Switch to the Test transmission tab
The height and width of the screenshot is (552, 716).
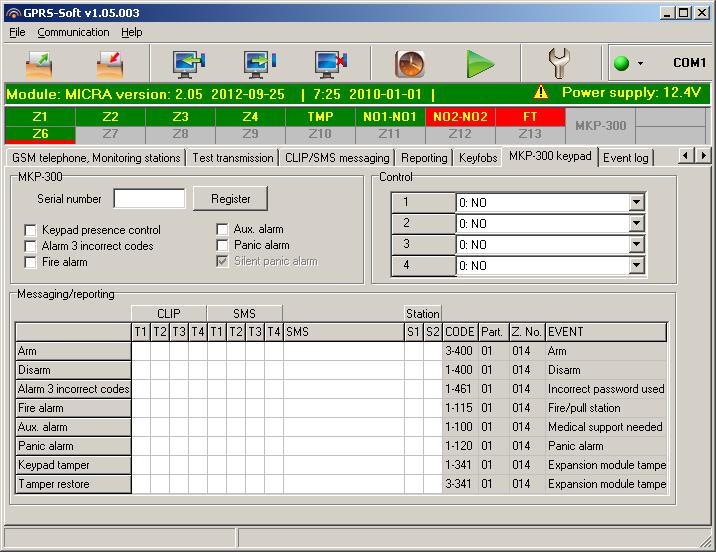232,158
